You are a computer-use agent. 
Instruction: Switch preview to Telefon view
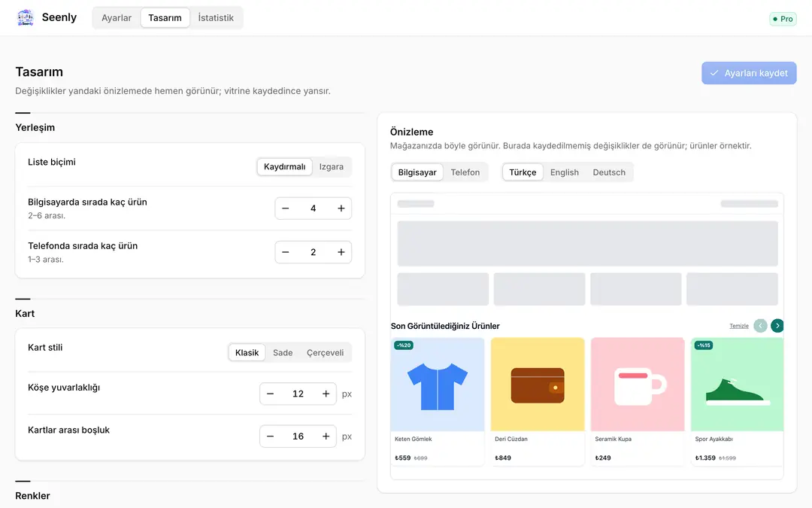pos(465,172)
